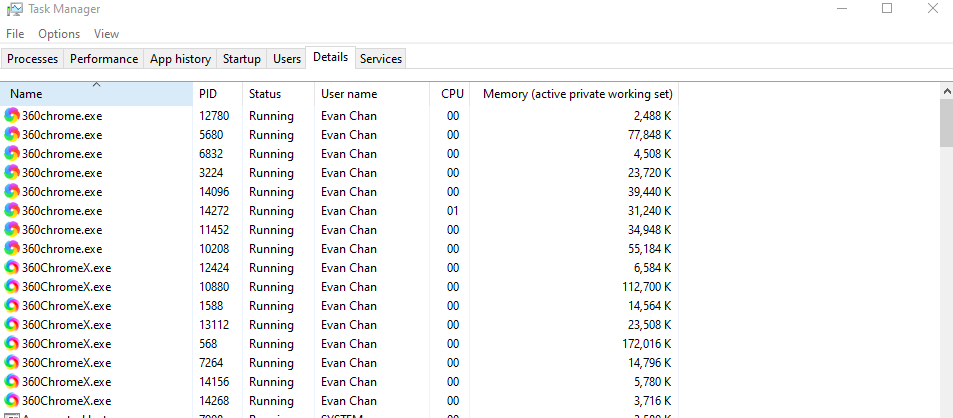Click icon of 360ChromeX.exe PID 12424
The height and width of the screenshot is (418, 953).
(x=12, y=268)
